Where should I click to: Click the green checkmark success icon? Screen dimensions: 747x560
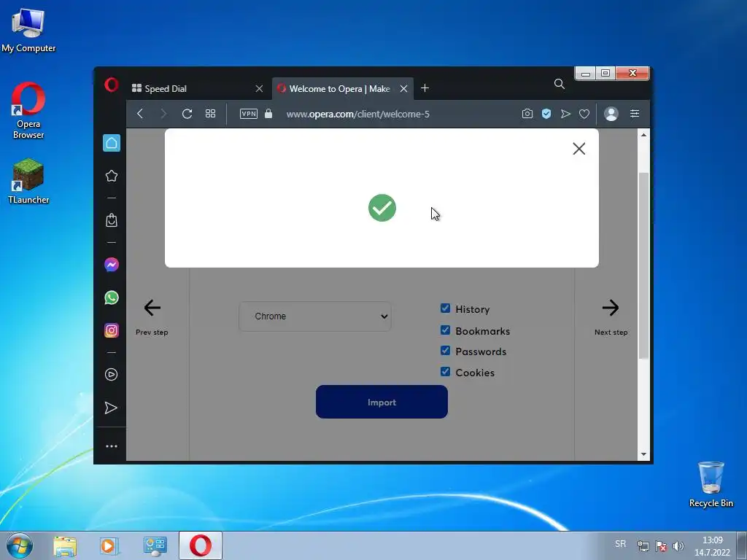pos(382,208)
